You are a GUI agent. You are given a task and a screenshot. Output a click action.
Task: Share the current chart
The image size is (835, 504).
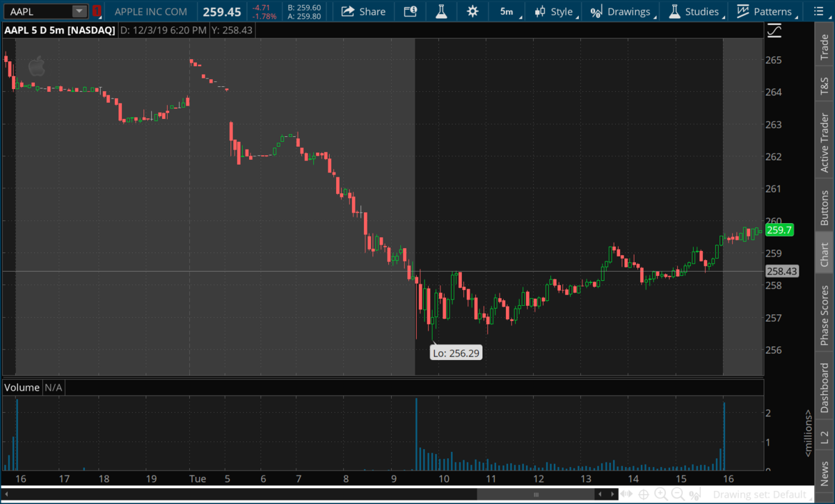pos(363,11)
